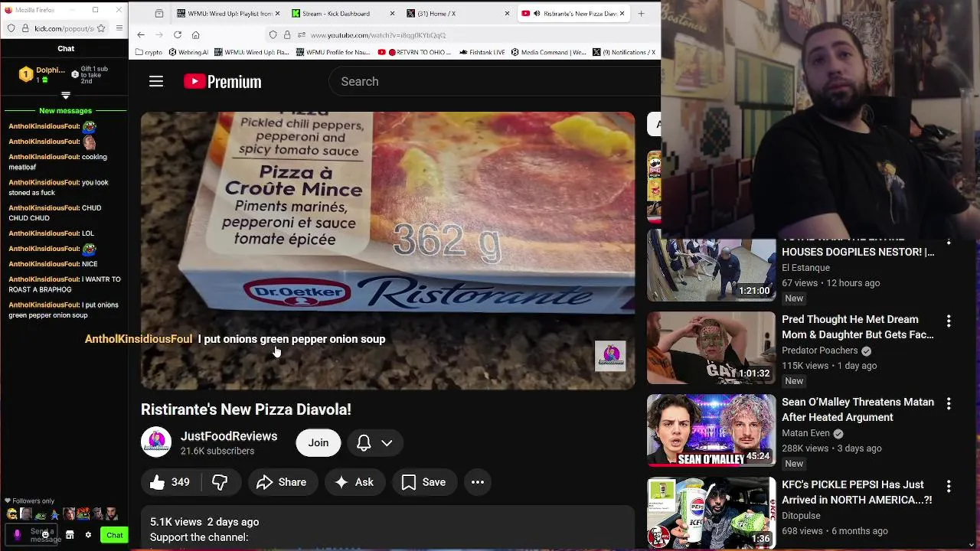This screenshot has width=980, height=551.
Task: Open options for KFC's PICKLE PEPSI video
Action: pos(949,487)
